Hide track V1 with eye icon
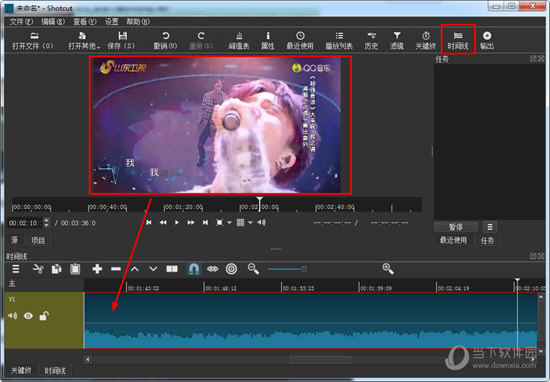This screenshot has width=550, height=382. pyautogui.click(x=28, y=316)
